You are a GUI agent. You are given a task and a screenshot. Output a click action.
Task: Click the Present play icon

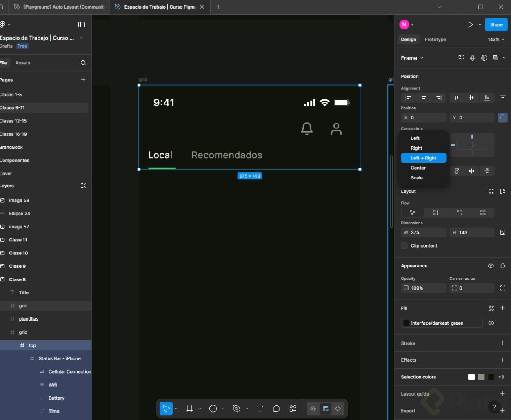pos(470,24)
